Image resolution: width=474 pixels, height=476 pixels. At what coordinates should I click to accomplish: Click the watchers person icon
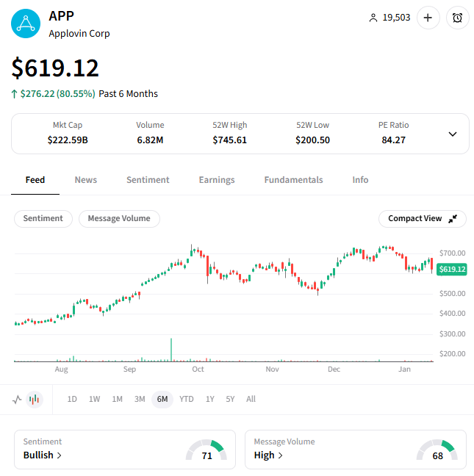(x=373, y=18)
